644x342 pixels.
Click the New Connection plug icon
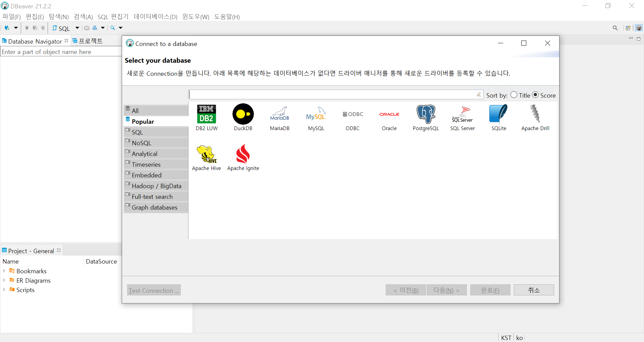coord(7,28)
